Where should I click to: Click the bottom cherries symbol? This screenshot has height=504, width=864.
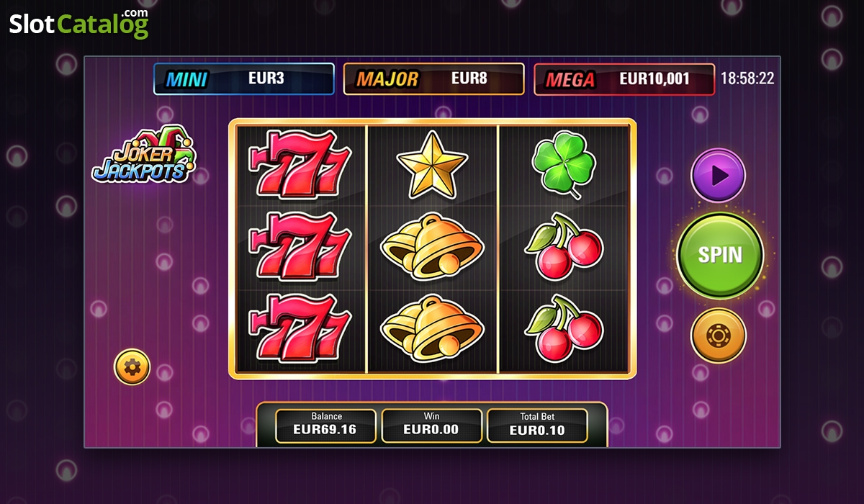564,328
